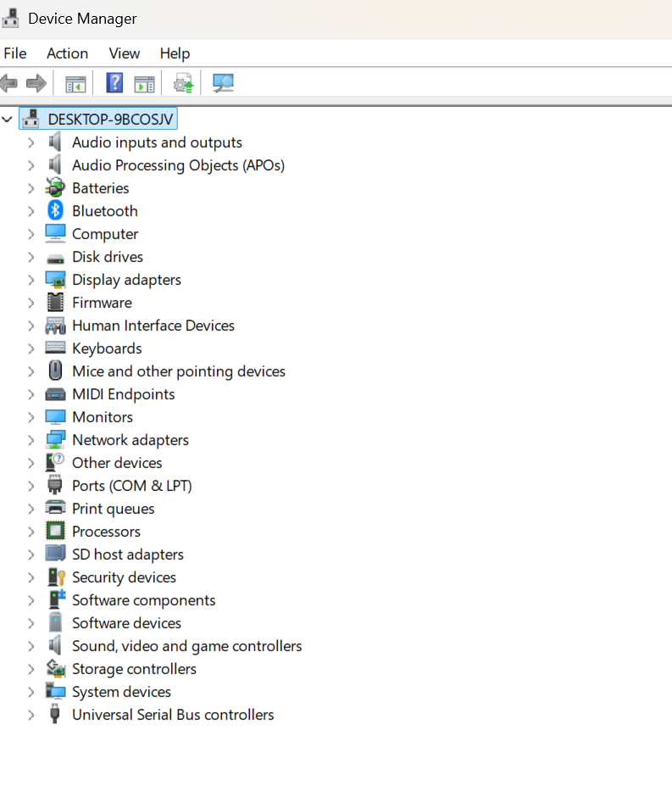Viewport: 672px width, 797px height.
Task: Select the Keyboards label
Action: 107,348
